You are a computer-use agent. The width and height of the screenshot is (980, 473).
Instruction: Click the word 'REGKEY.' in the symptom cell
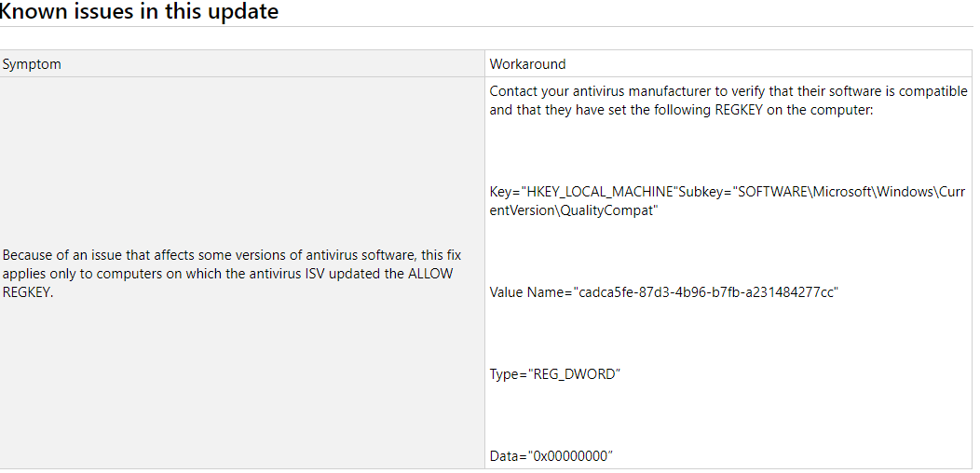coord(28,293)
